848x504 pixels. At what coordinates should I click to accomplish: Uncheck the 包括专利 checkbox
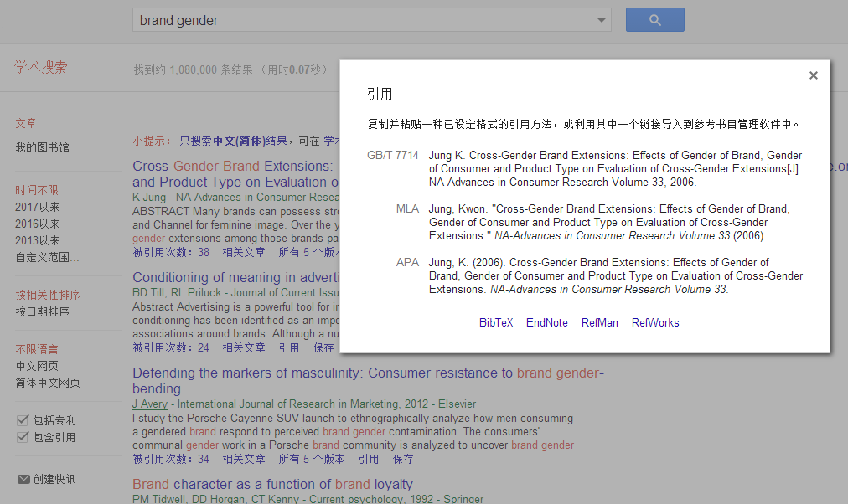pos(22,419)
